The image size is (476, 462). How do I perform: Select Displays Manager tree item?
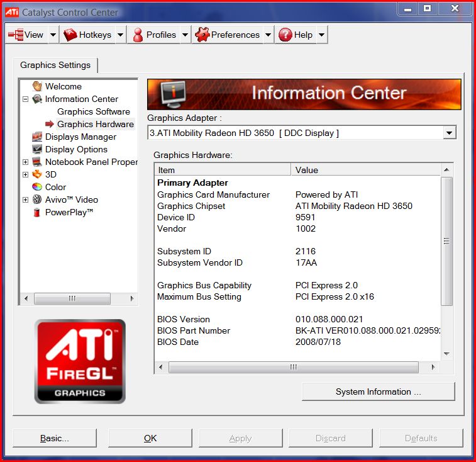80,137
